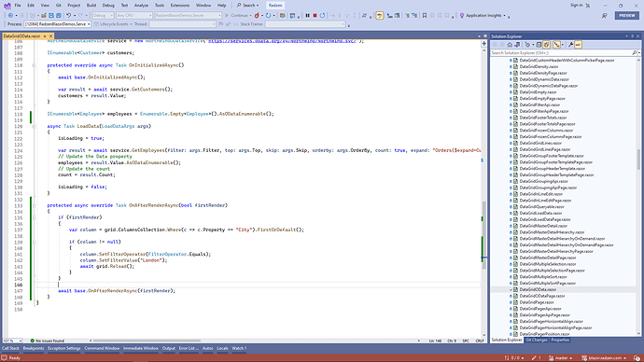
Task: Click the Save All icon
Action: click(59, 16)
